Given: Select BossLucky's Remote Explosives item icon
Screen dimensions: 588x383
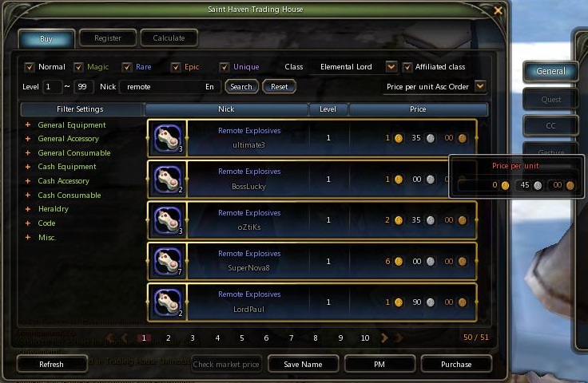Looking at the screenshot, I should (x=168, y=180).
